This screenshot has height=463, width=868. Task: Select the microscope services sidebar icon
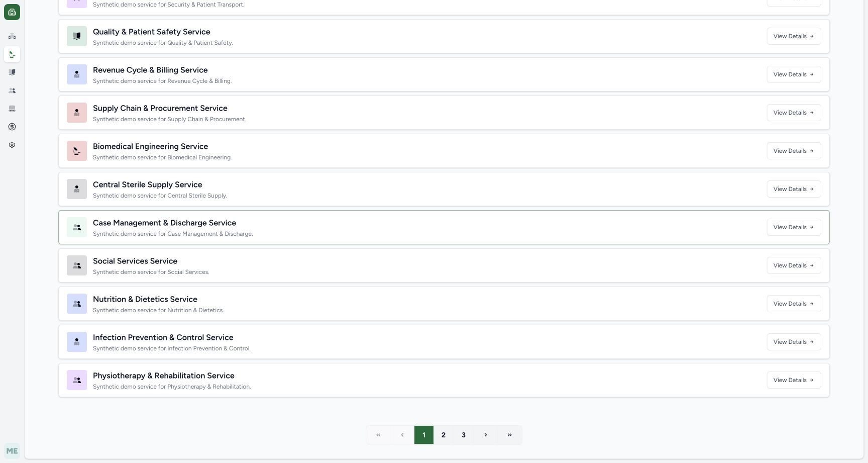(x=12, y=54)
